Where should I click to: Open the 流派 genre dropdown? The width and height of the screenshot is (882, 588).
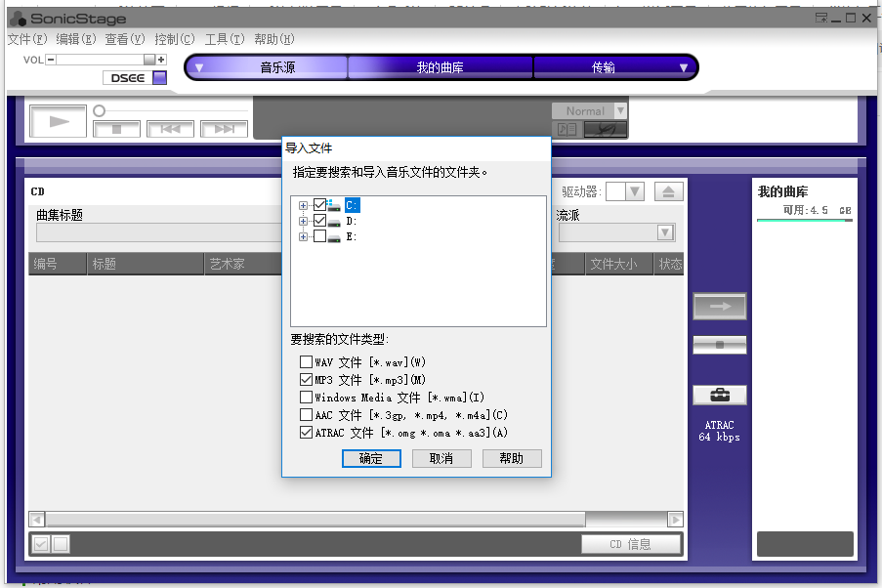point(665,232)
